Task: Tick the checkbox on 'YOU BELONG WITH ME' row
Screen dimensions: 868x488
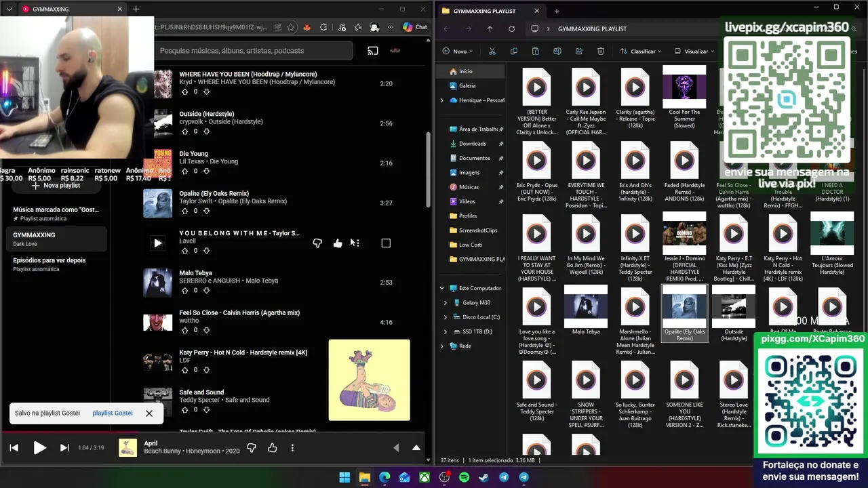Action: coord(386,243)
